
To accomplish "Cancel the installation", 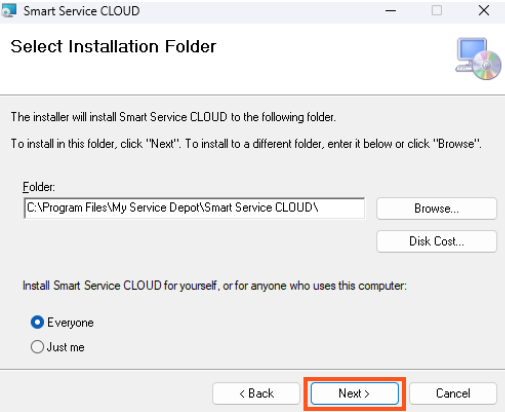I will click(453, 393).
